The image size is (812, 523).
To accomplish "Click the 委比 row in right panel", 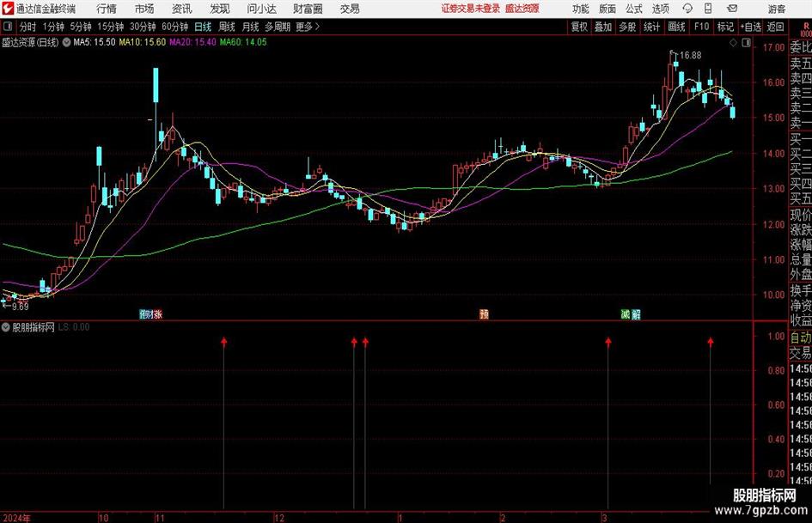I will pos(801,47).
